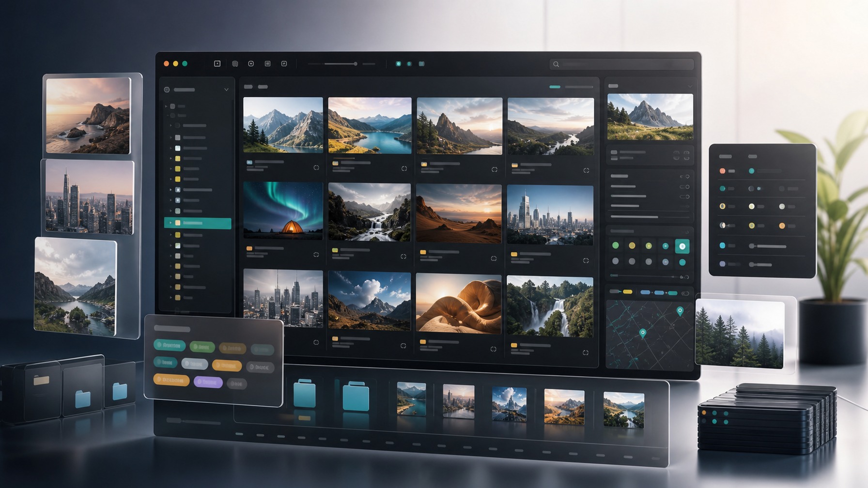
Task: Click the wide orange tag in the tags panel bottom row
Action: [x=171, y=380]
